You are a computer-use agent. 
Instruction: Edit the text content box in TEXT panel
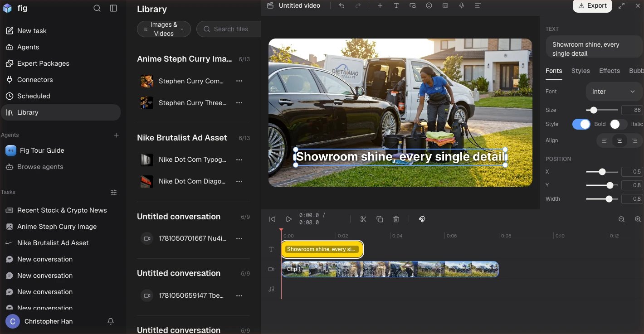(x=594, y=47)
